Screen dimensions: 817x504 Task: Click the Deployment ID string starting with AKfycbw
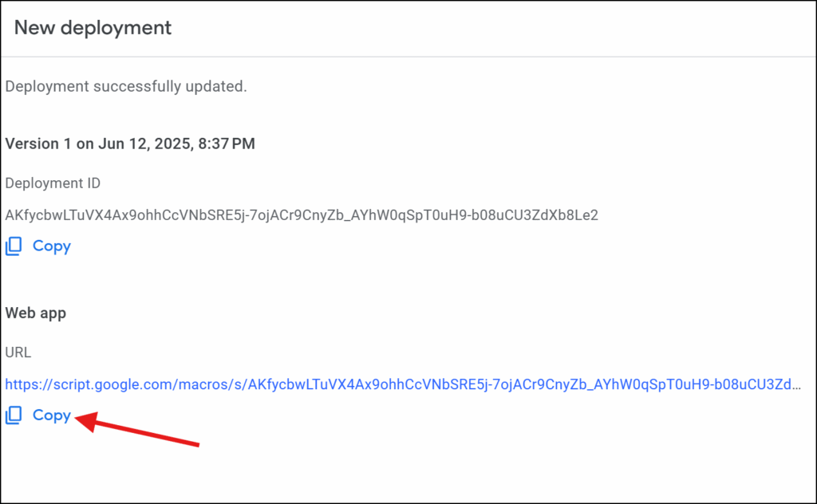[302, 215]
